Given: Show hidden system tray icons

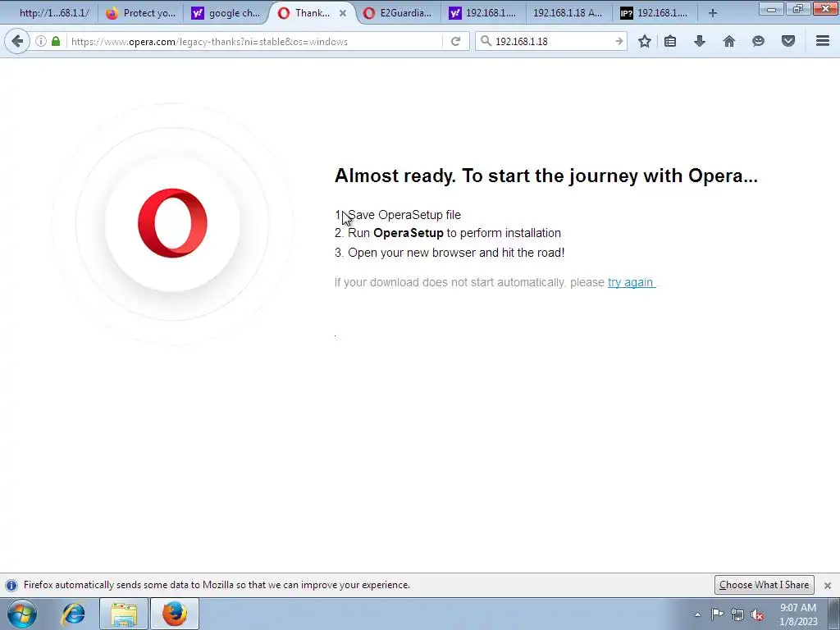Looking at the screenshot, I should 697,614.
